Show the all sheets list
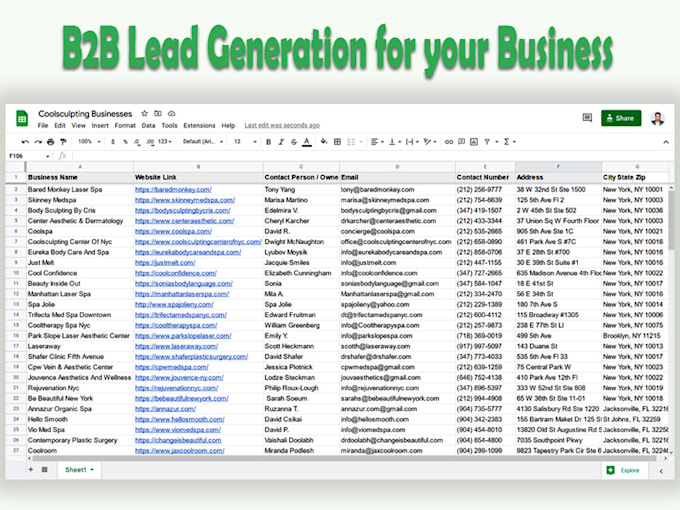The height and width of the screenshot is (510, 680). tap(44, 469)
